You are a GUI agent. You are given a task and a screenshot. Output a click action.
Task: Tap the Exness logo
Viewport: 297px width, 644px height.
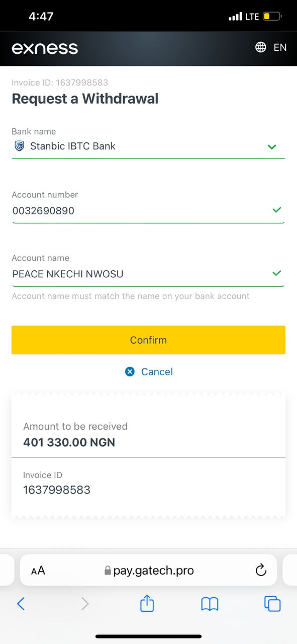click(x=45, y=48)
